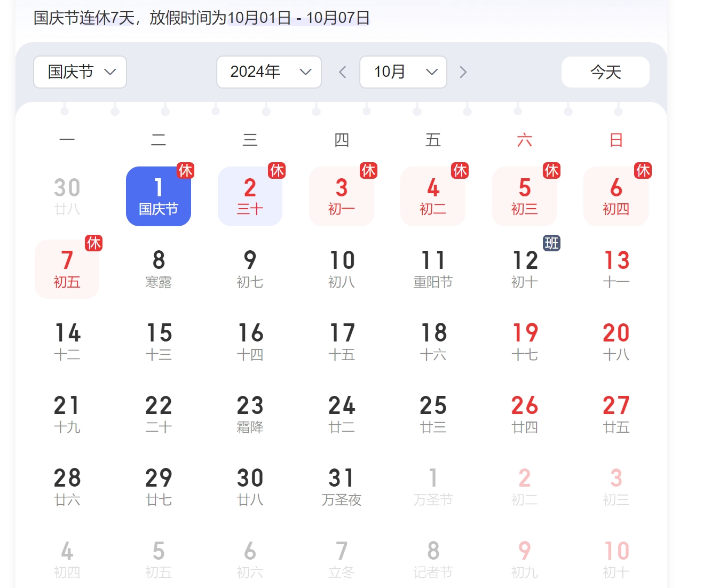Select November 5 初五 greyed date
The width and height of the screenshot is (711, 588).
coord(159,559)
